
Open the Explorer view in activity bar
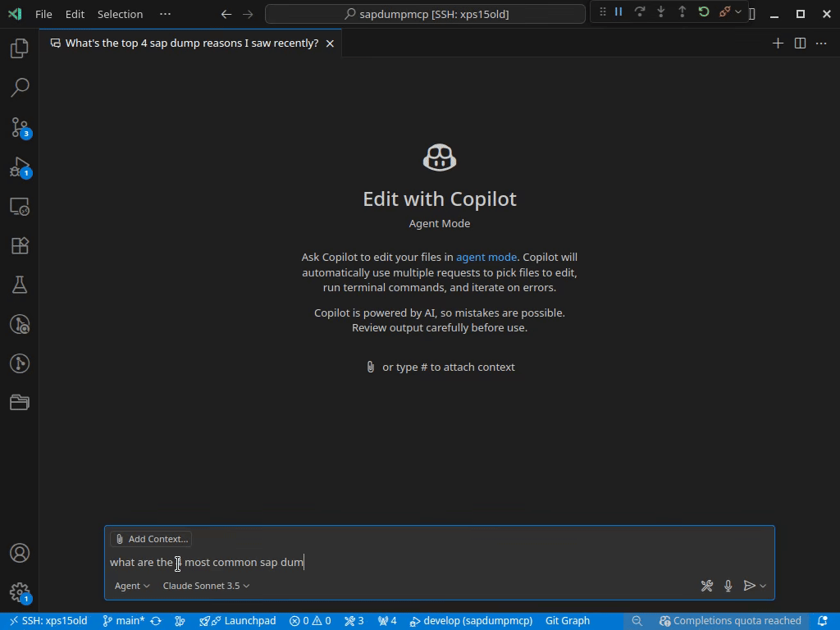20,48
